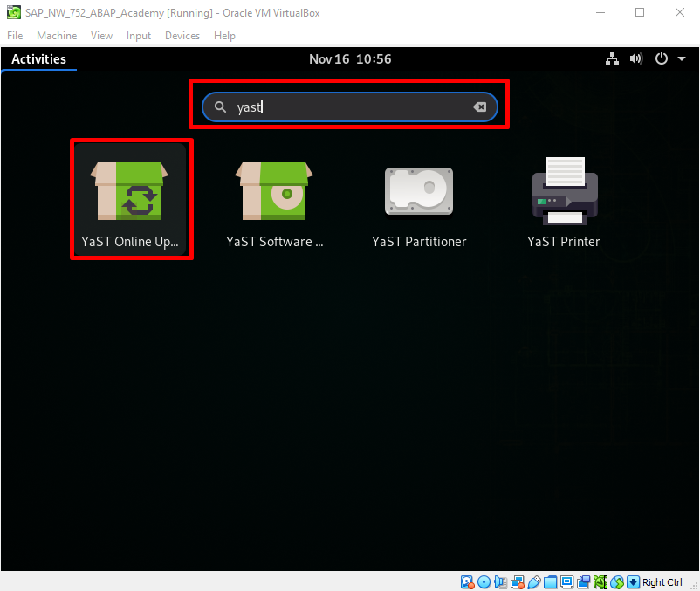700x591 pixels.
Task: Click the mouse integration status icon
Action: pos(617,582)
